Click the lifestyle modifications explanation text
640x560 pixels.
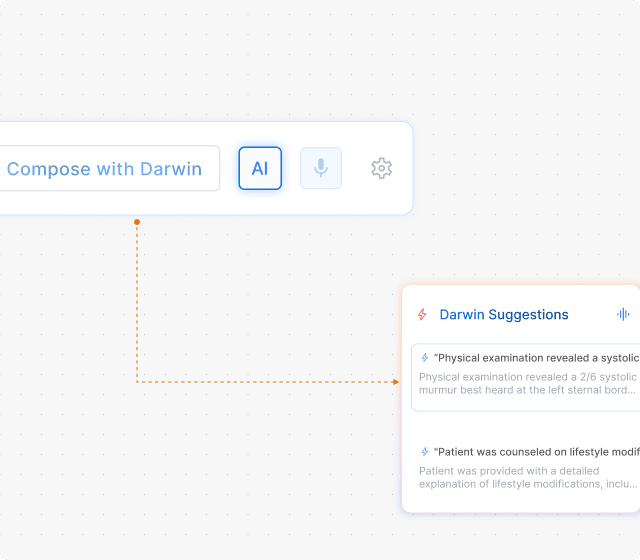coord(527,477)
